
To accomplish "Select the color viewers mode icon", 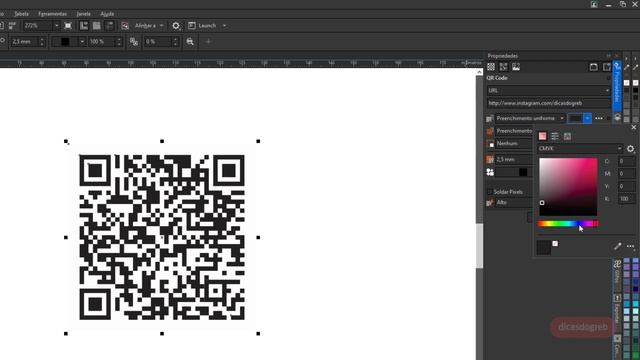I will tap(542, 136).
